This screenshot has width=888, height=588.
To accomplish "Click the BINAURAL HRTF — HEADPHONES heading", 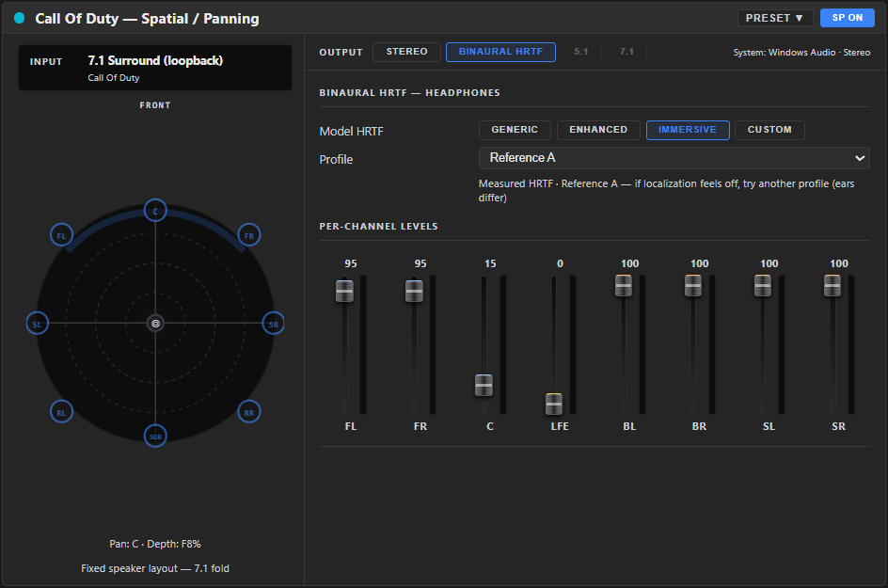I will [409, 93].
